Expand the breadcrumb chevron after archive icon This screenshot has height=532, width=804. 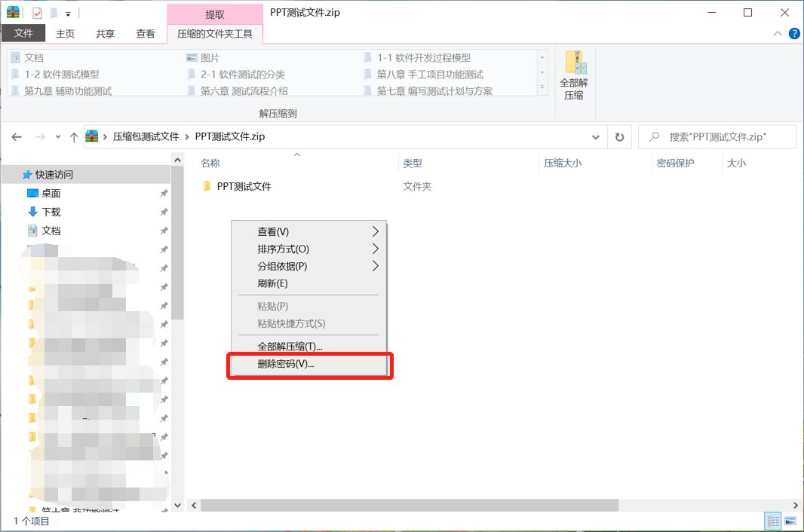coord(105,137)
